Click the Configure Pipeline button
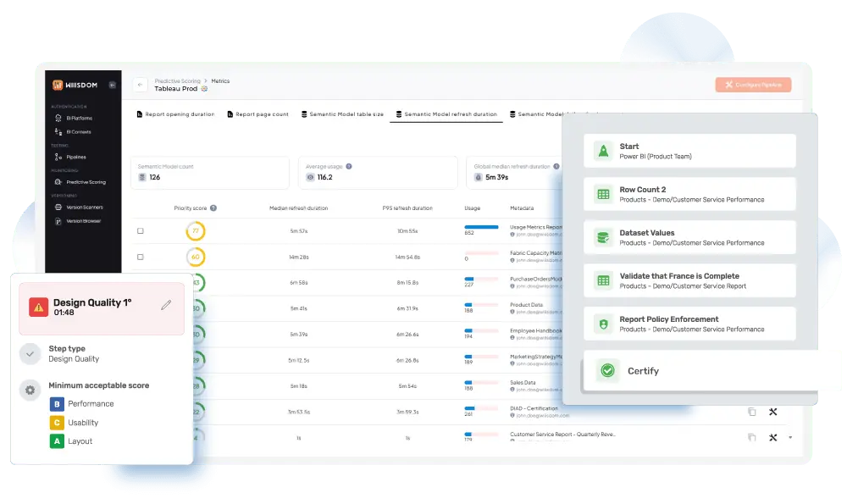Screen dimensions: 847x504 point(753,85)
